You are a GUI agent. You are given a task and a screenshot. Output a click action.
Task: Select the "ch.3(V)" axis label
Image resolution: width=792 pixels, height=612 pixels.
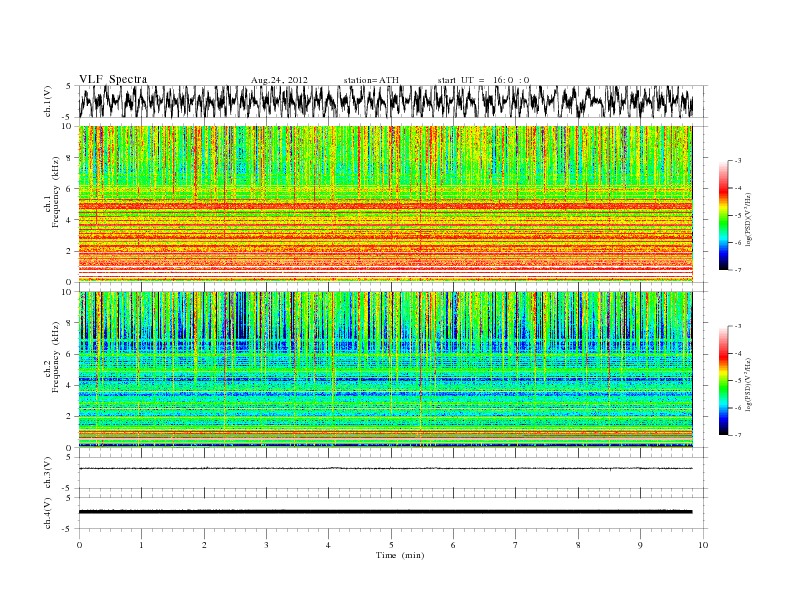[x=47, y=472]
